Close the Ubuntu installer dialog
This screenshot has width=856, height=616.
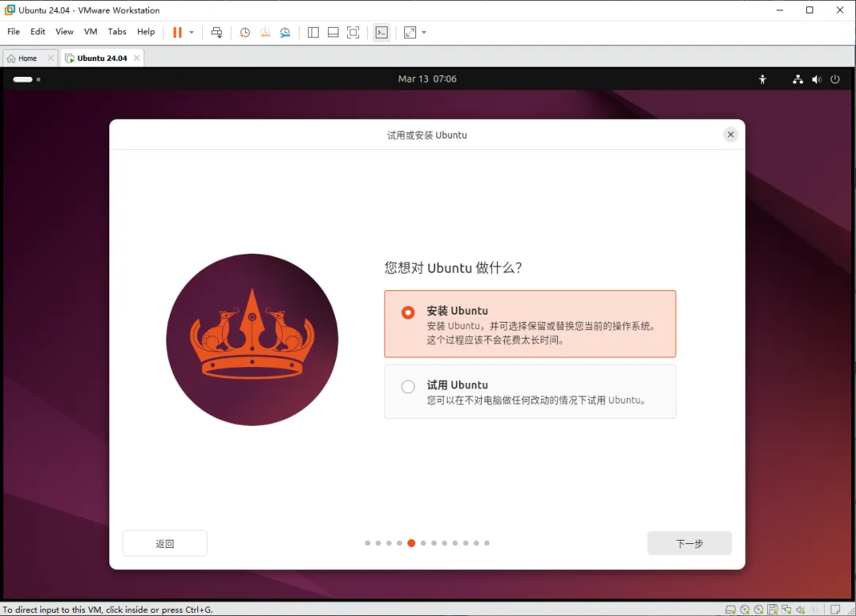[x=731, y=134]
